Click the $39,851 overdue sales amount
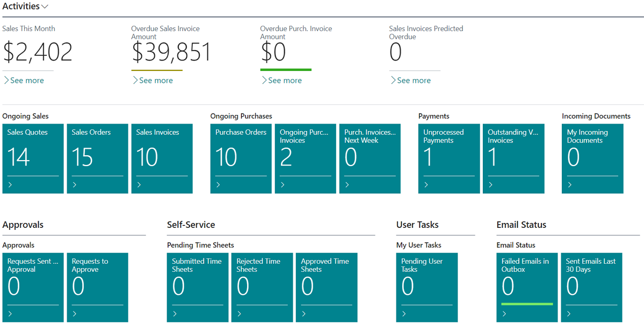This screenshot has width=644, height=325. [171, 53]
